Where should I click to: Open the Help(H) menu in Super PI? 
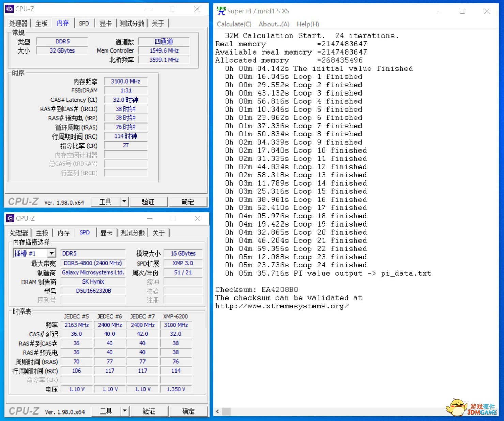[307, 24]
